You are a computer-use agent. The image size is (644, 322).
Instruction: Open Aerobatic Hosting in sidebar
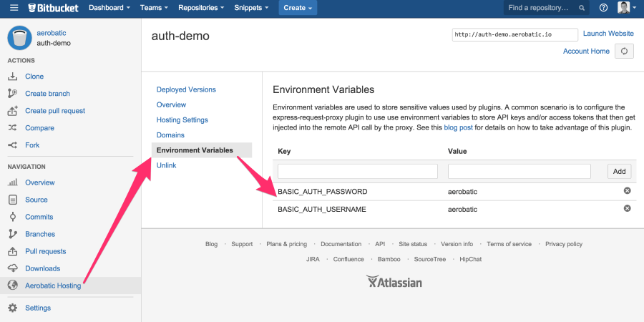click(x=53, y=286)
